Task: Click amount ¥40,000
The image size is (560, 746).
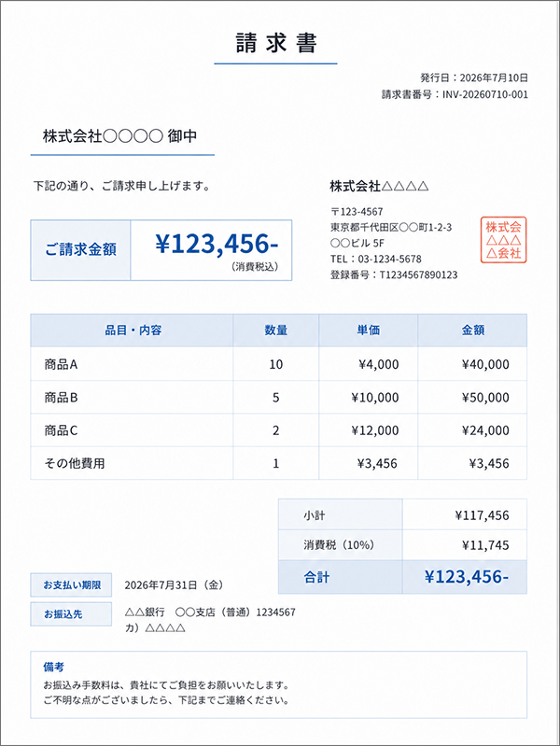Action: [x=485, y=364]
